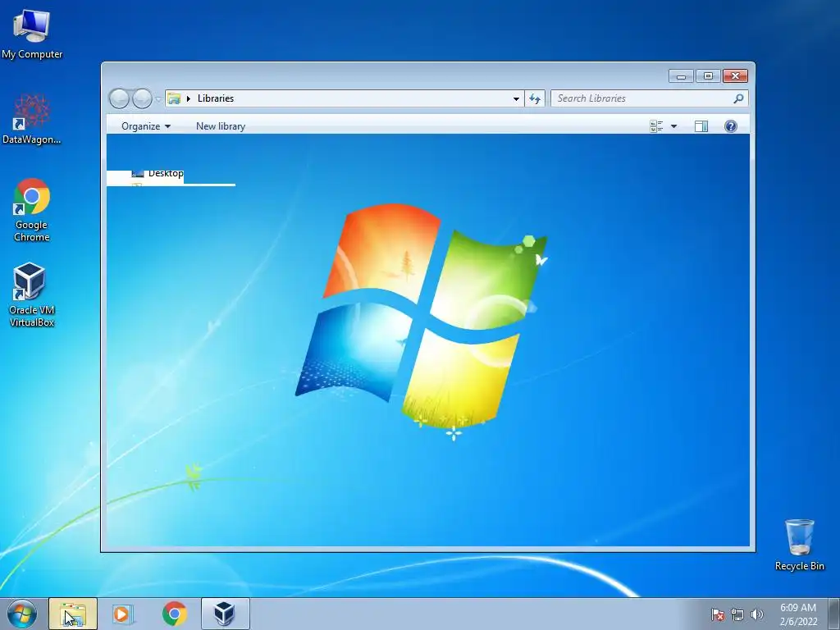The height and width of the screenshot is (630, 840).
Task: Minimize the Libraries window
Action: pos(681,76)
